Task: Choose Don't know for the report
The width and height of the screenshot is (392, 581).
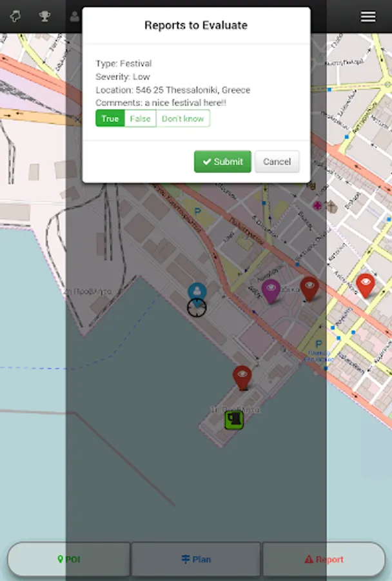Action: 183,119
